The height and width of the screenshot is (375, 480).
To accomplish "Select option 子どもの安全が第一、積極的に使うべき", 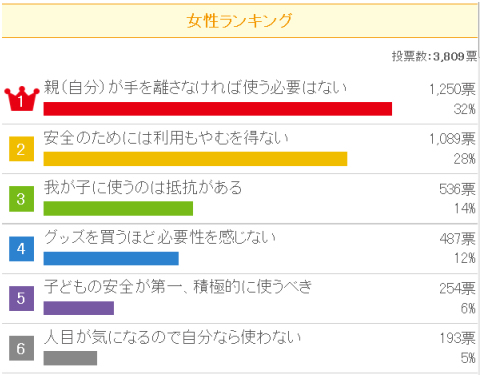I will click(178, 287).
